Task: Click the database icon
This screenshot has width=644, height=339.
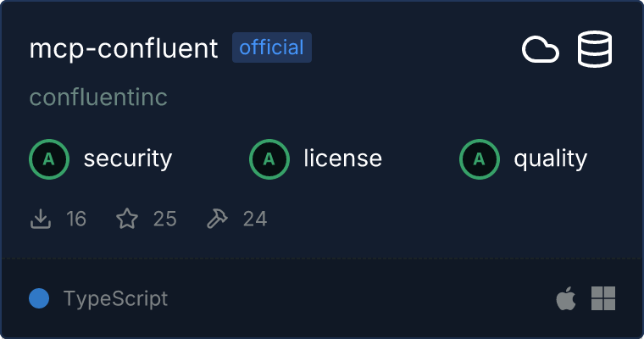Action: [595, 49]
